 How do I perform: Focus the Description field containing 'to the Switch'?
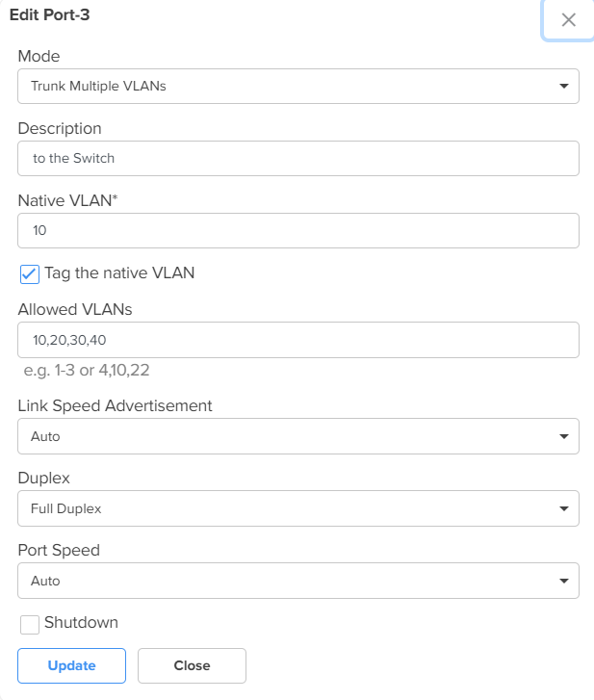pos(298,159)
